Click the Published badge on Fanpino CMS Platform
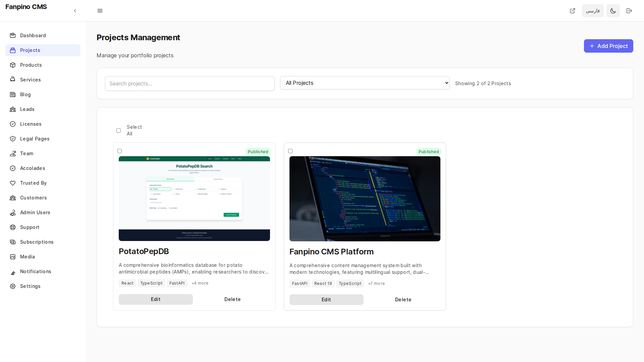 [429, 152]
